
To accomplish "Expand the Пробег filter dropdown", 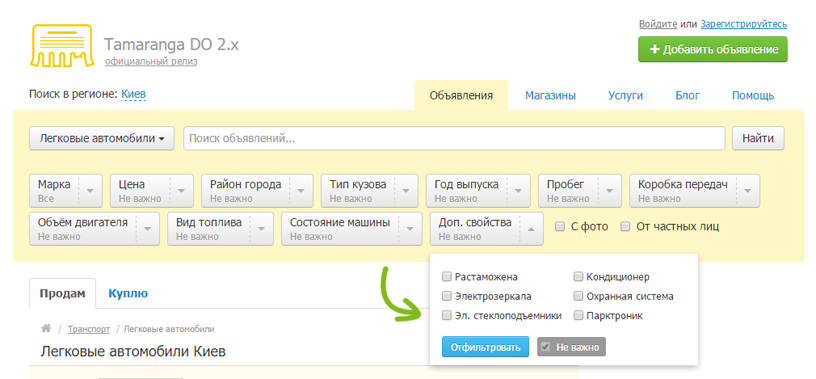I will [x=580, y=191].
